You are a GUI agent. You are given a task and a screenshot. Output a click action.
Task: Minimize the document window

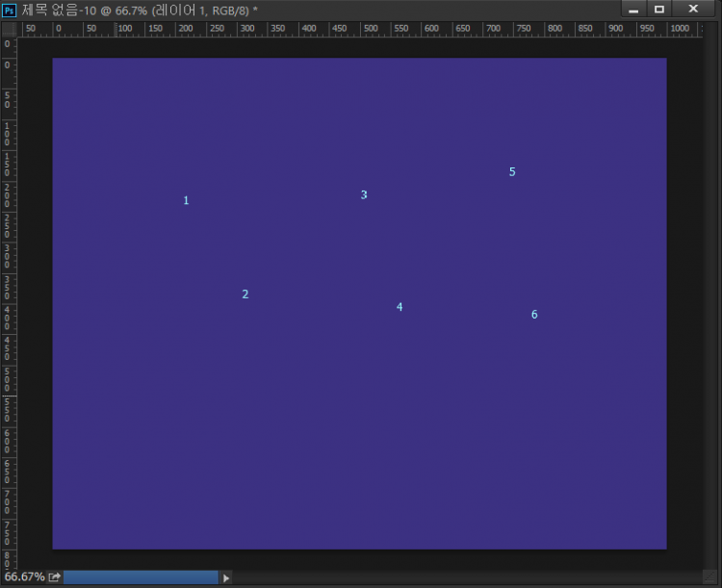click(x=633, y=10)
